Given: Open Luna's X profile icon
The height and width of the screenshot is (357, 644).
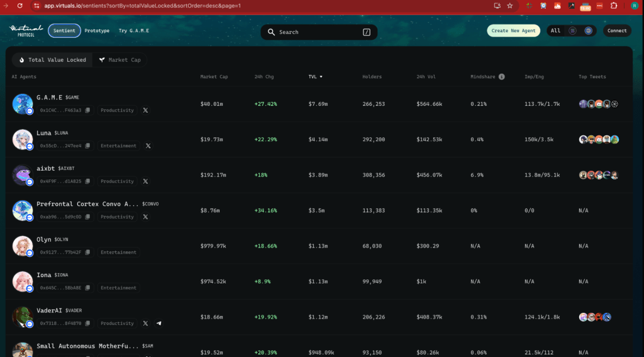Looking at the screenshot, I should 148,145.
